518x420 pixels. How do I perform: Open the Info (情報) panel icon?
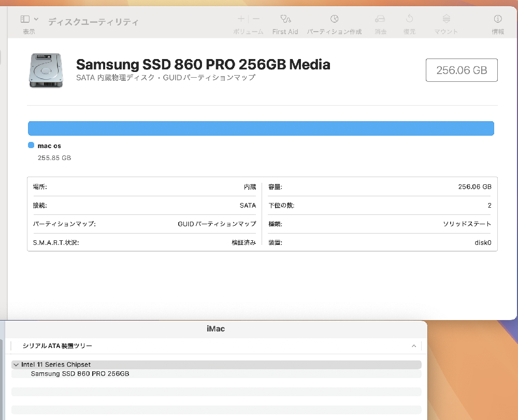(498, 19)
